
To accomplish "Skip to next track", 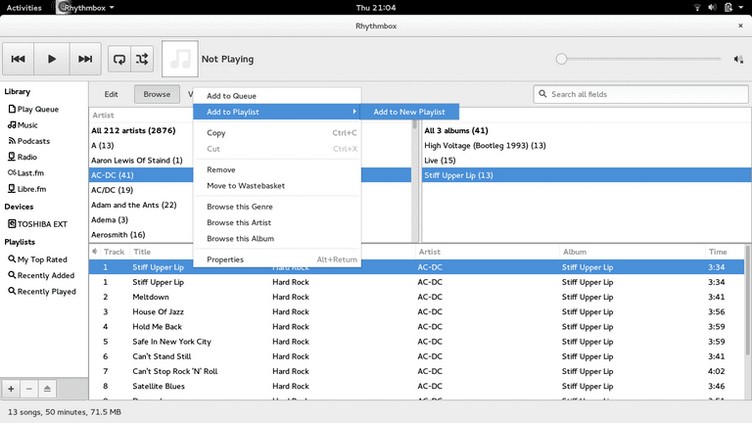I will pos(86,59).
